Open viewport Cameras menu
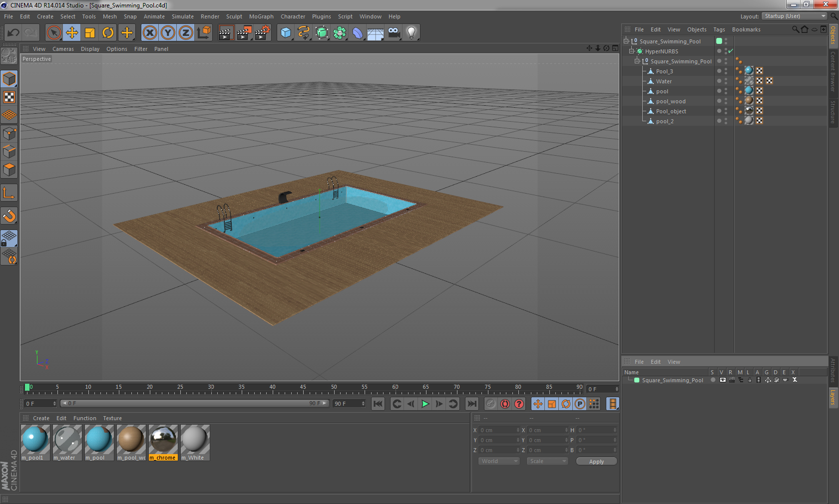This screenshot has height=504, width=839. point(63,49)
